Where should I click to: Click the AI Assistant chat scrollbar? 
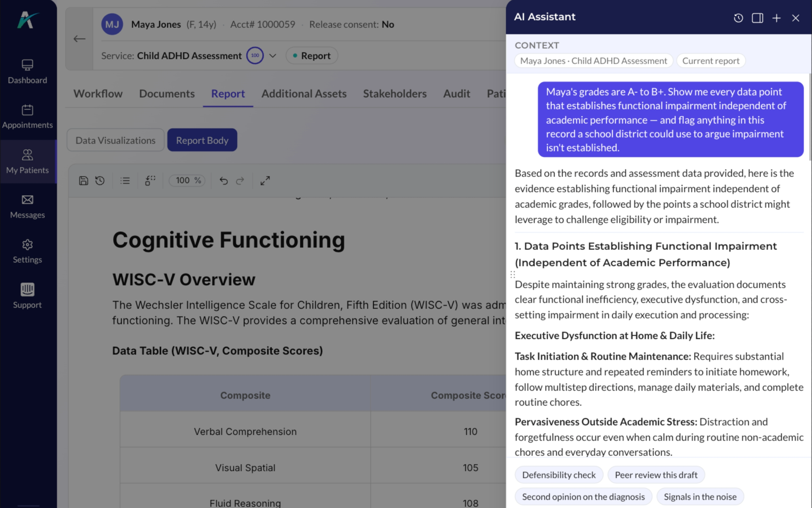[x=810, y=117]
